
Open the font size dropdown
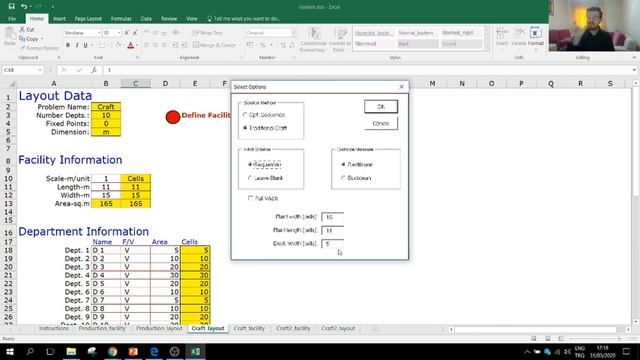[119, 33]
